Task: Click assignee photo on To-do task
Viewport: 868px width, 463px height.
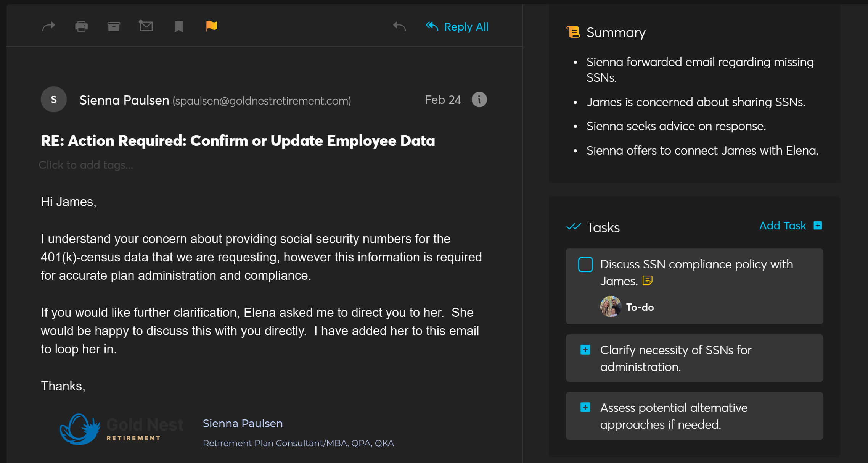Action: coord(611,307)
